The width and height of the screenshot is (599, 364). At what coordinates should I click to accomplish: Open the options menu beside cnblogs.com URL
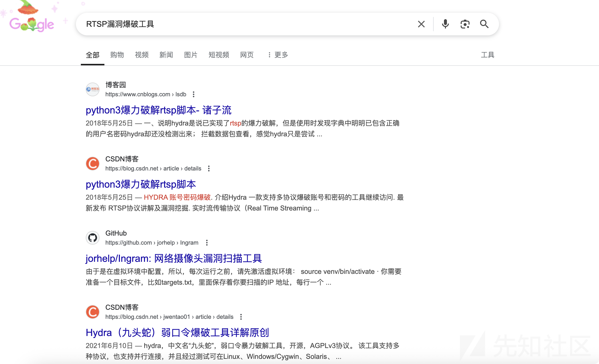(194, 94)
